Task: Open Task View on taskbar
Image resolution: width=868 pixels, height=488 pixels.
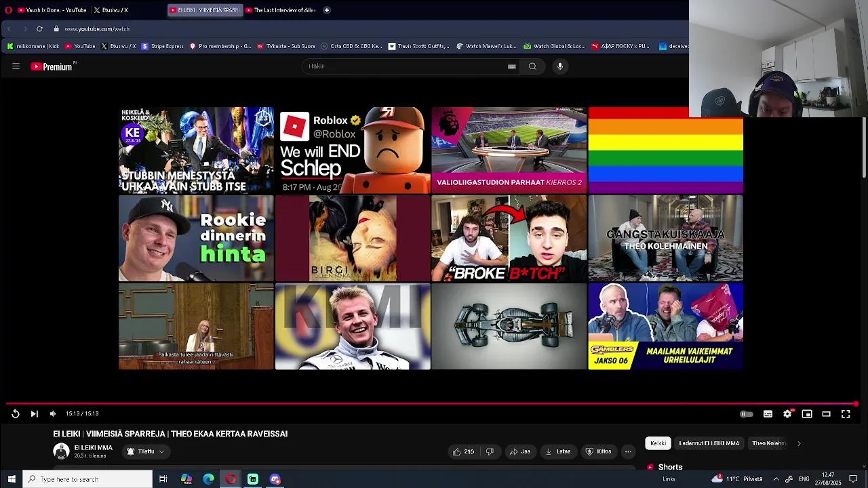Action: [163, 479]
